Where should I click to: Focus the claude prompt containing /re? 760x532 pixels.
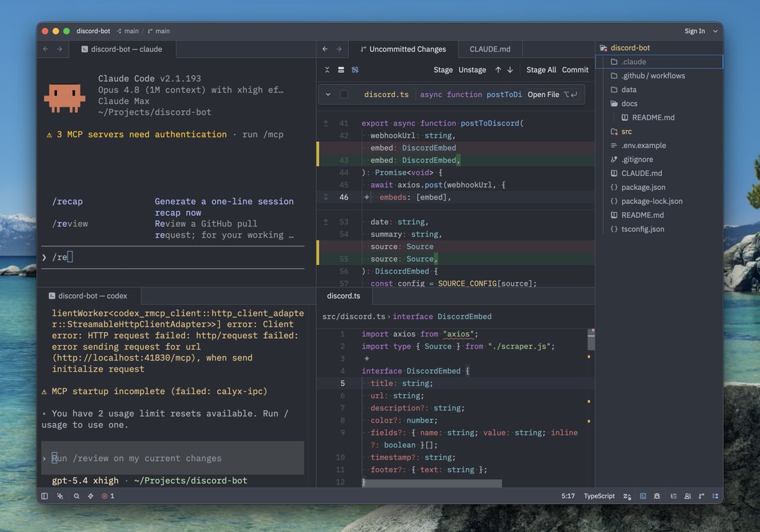[173, 257]
